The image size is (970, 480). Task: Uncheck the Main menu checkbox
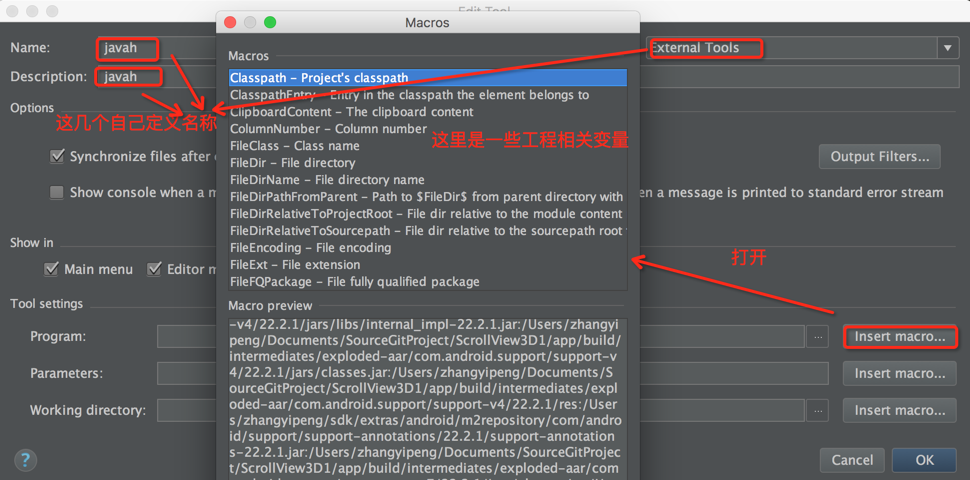pyautogui.click(x=52, y=269)
